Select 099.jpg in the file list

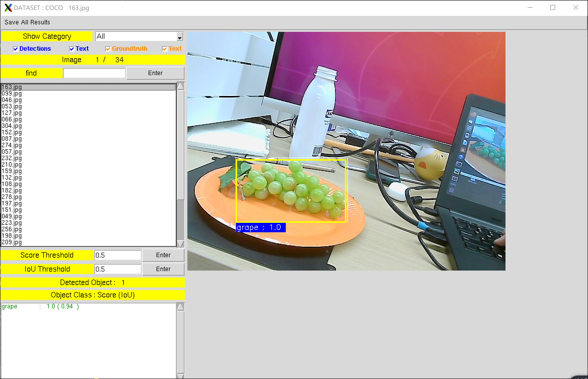[11, 94]
